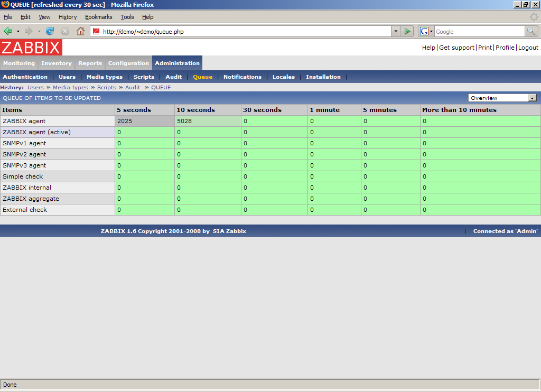
Task: Click into the Google search field
Action: [480, 31]
